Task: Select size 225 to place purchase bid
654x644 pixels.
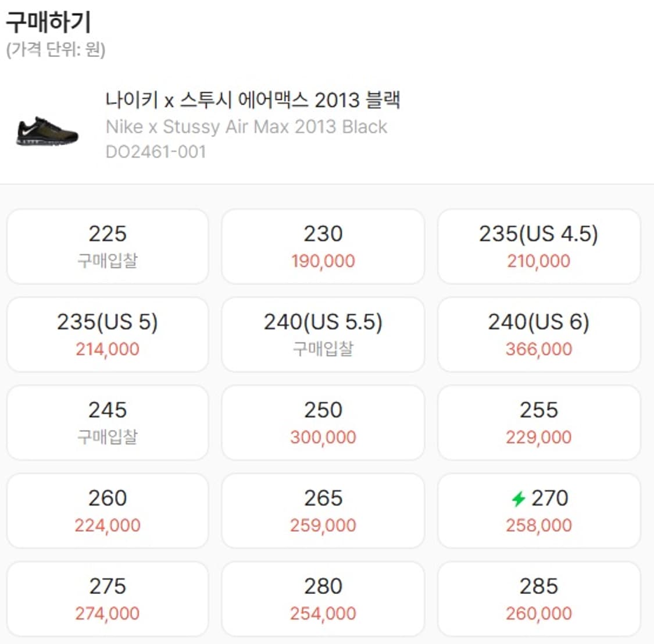Action: click(108, 246)
